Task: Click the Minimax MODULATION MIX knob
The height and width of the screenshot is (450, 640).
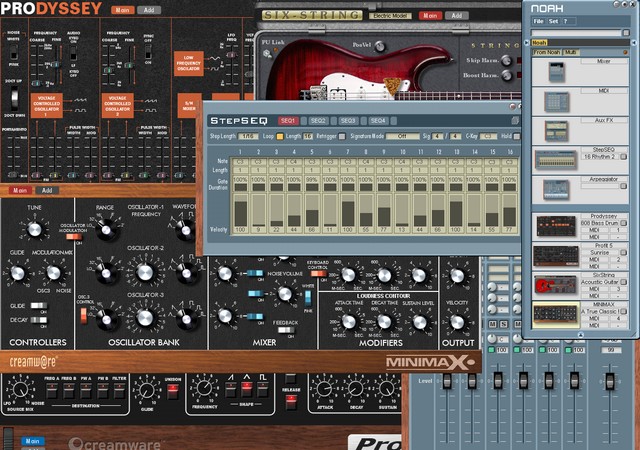Action: tap(53, 273)
